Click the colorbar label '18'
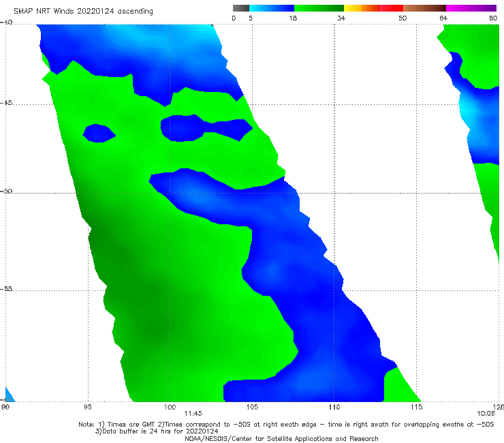The height and width of the screenshot is (443, 504). 293,18
